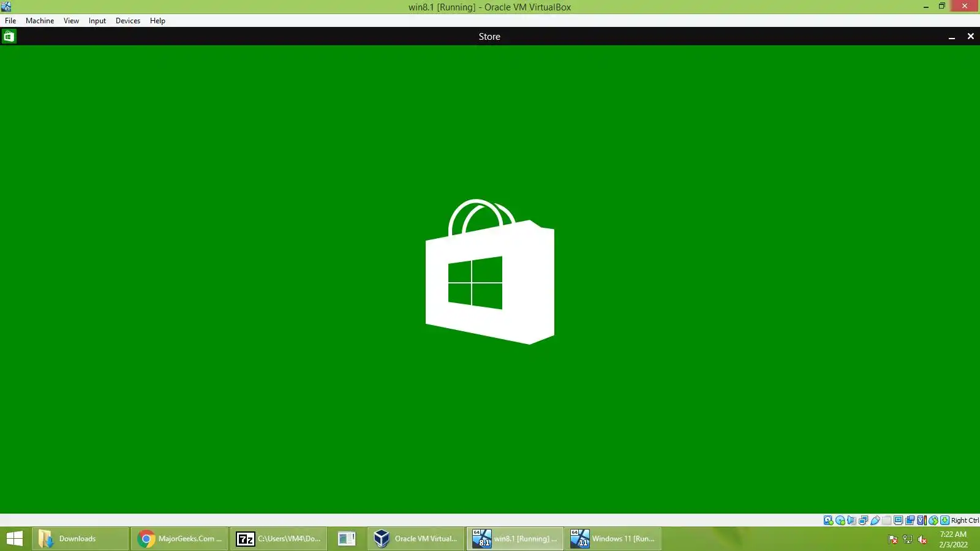Open the Help menu
The height and width of the screenshot is (551, 980).
point(157,21)
